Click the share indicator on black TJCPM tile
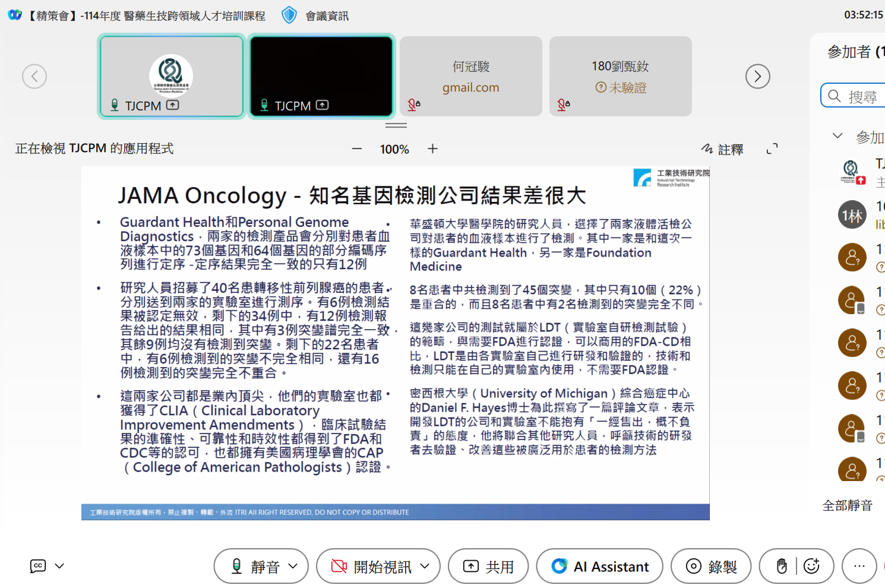Image resolution: width=885 pixels, height=588 pixels. (322, 105)
